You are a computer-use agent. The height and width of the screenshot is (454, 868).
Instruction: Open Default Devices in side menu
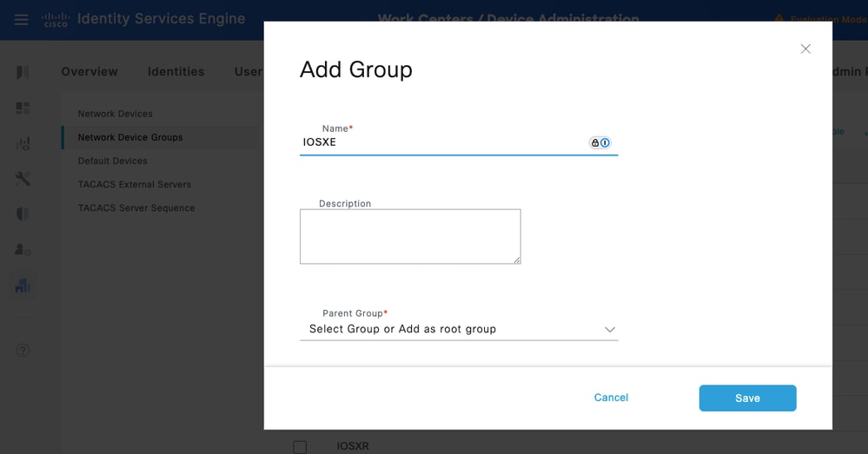click(112, 161)
